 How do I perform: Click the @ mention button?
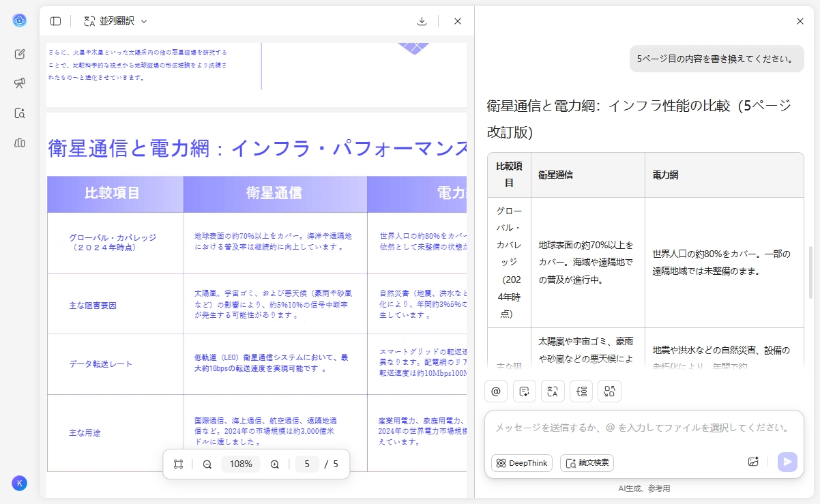coord(496,391)
